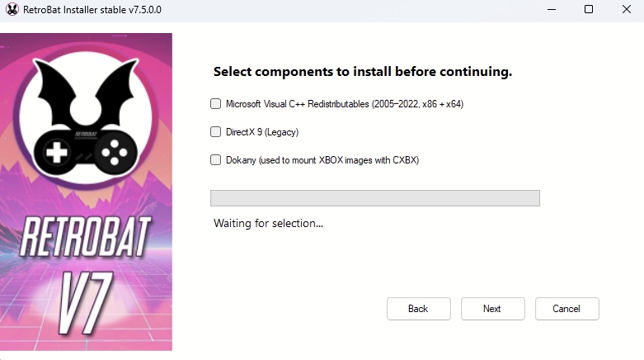644x360 pixels.
Task: Cancel the installation
Action: (x=566, y=309)
